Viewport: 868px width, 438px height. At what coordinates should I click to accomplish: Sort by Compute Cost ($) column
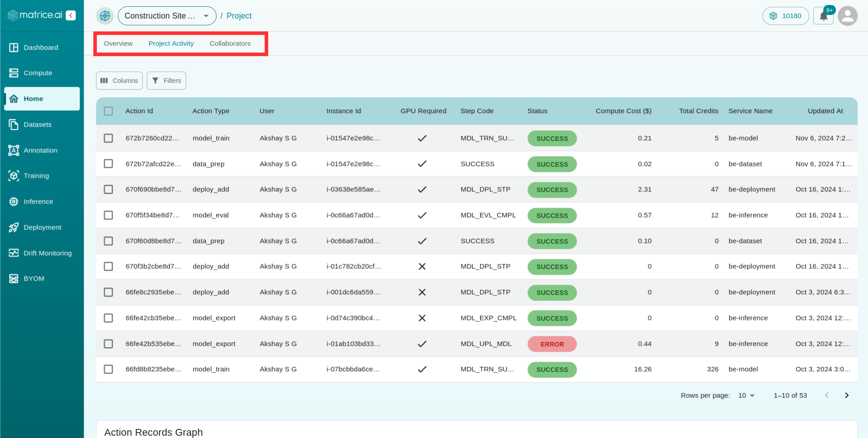(623, 111)
